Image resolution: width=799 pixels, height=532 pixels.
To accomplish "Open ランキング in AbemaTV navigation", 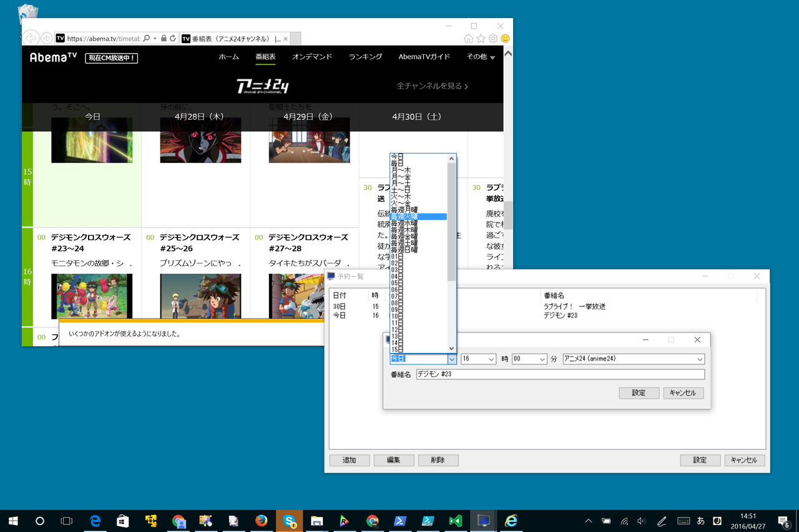I will (x=365, y=57).
